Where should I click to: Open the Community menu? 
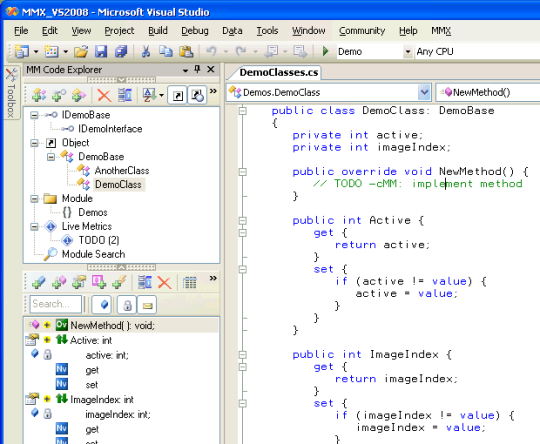362,31
